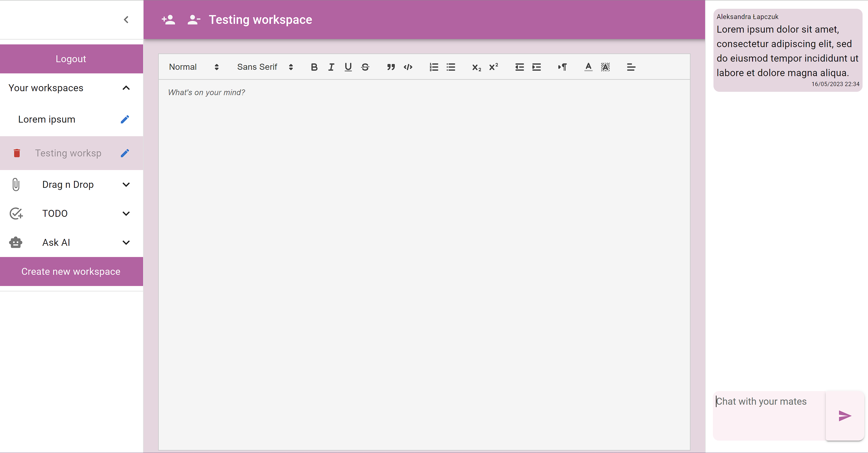Click the add user icon in header

tap(168, 20)
